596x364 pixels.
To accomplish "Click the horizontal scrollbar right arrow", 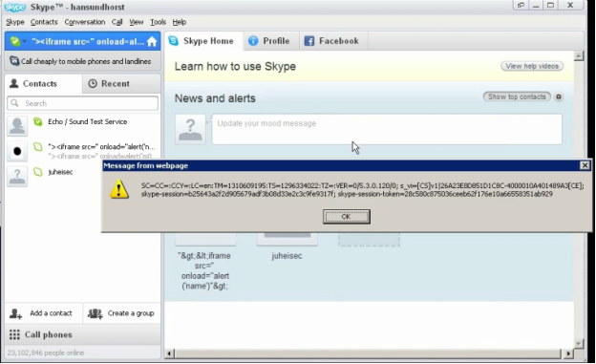I will click(x=568, y=353).
